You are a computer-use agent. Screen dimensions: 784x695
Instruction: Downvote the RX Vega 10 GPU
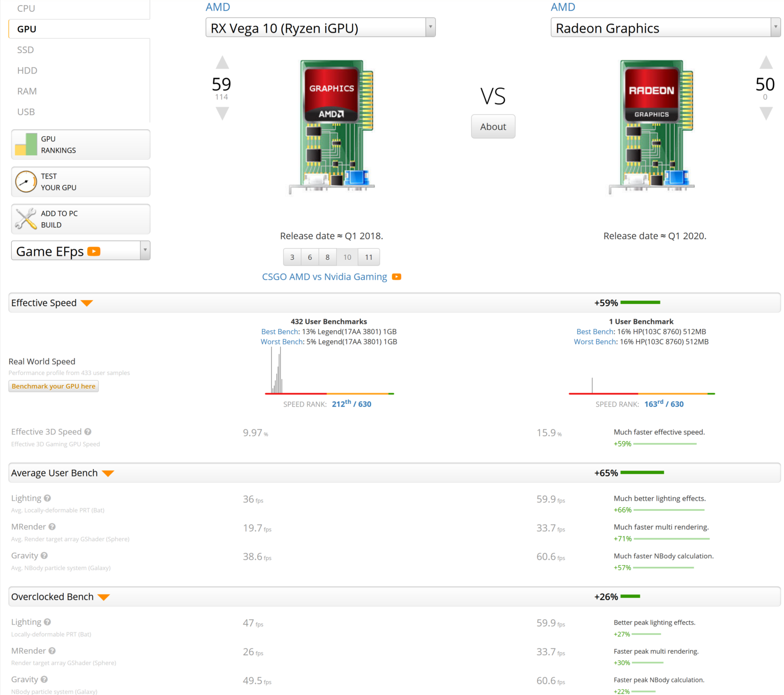222,113
